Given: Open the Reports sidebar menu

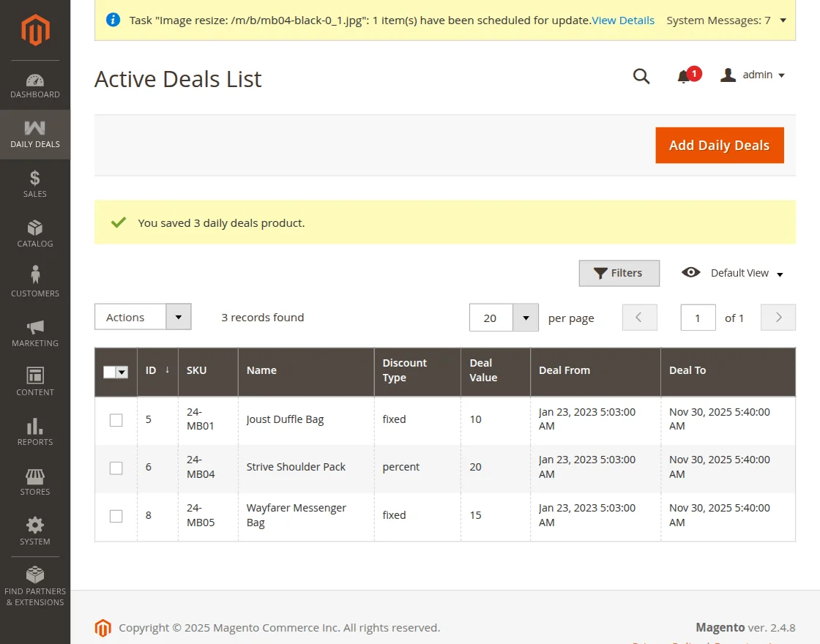Looking at the screenshot, I should click(x=35, y=432).
